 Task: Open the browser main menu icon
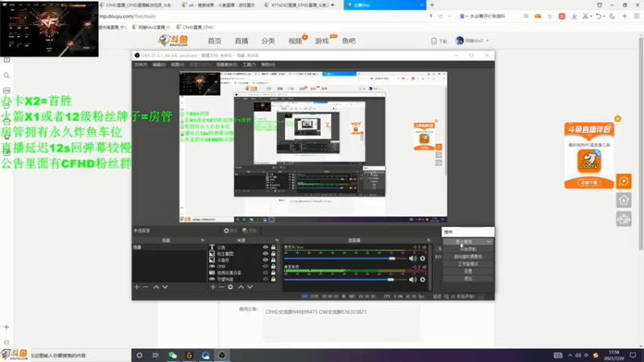(637, 16)
